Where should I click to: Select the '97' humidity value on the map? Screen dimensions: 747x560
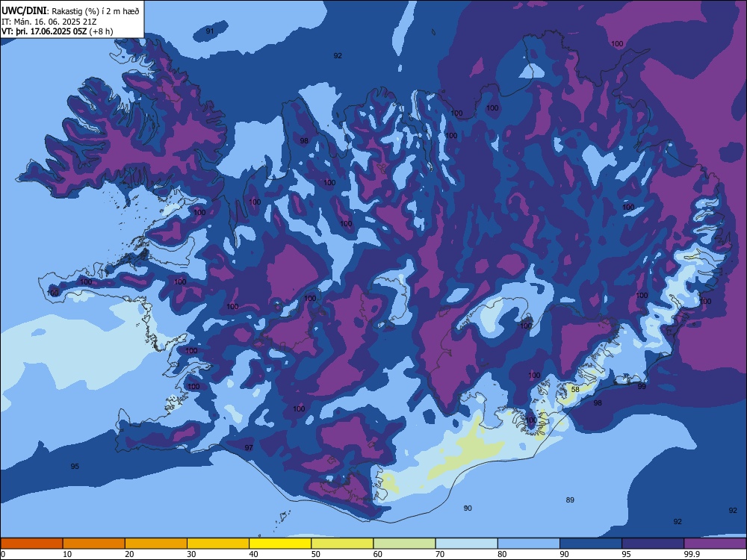[249, 447]
